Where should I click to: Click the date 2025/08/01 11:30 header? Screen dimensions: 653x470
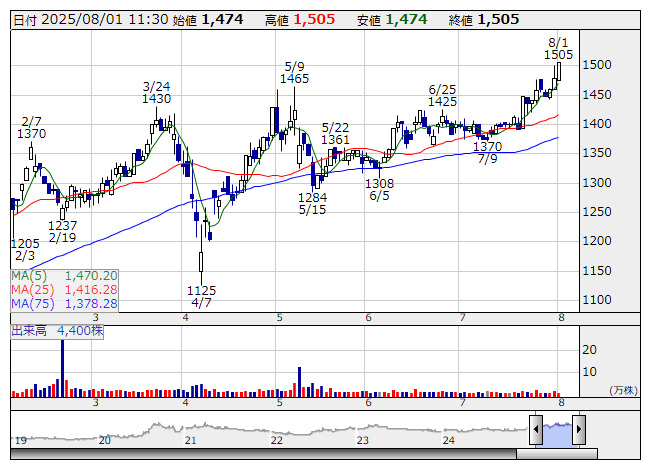(91, 20)
